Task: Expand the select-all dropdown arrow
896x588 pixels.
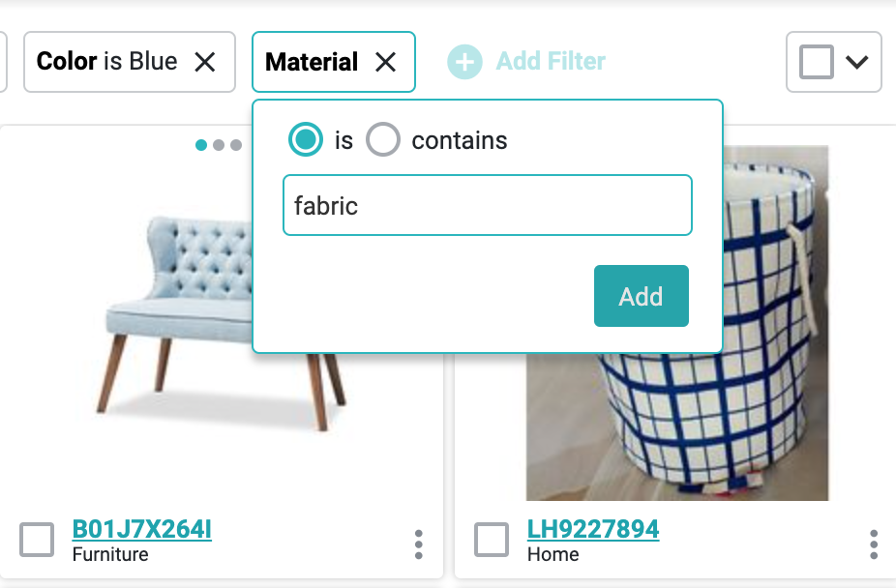Action: pos(857,62)
